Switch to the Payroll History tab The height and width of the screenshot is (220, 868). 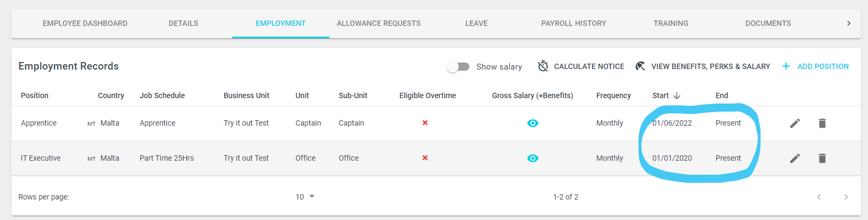(x=574, y=24)
